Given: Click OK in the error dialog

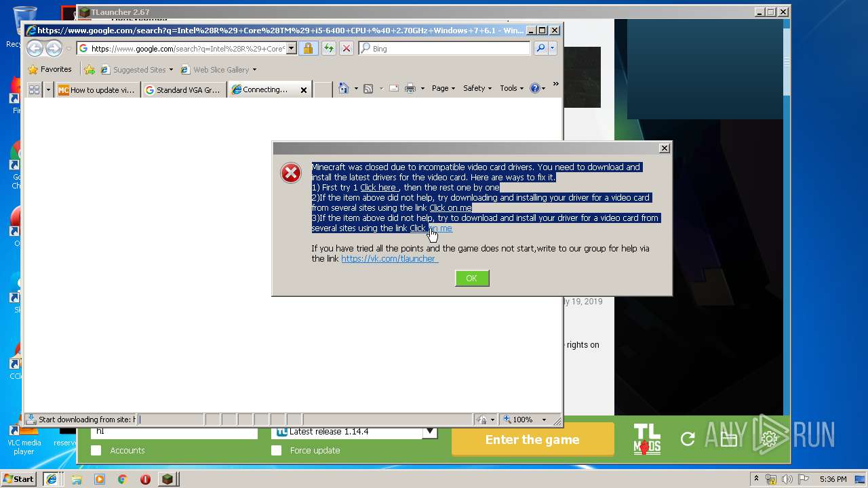Looking at the screenshot, I should [472, 278].
